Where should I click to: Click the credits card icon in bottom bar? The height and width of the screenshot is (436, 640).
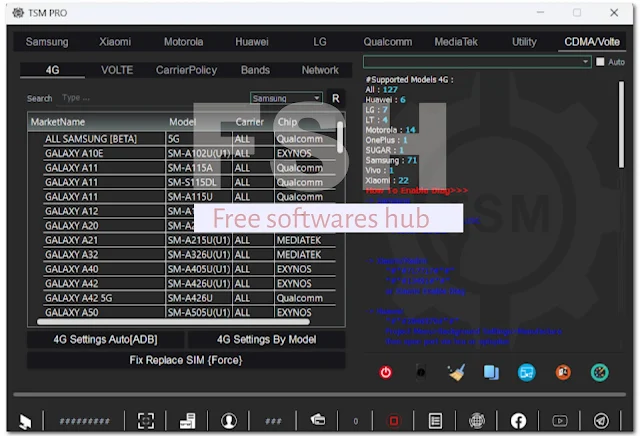pos(318,420)
